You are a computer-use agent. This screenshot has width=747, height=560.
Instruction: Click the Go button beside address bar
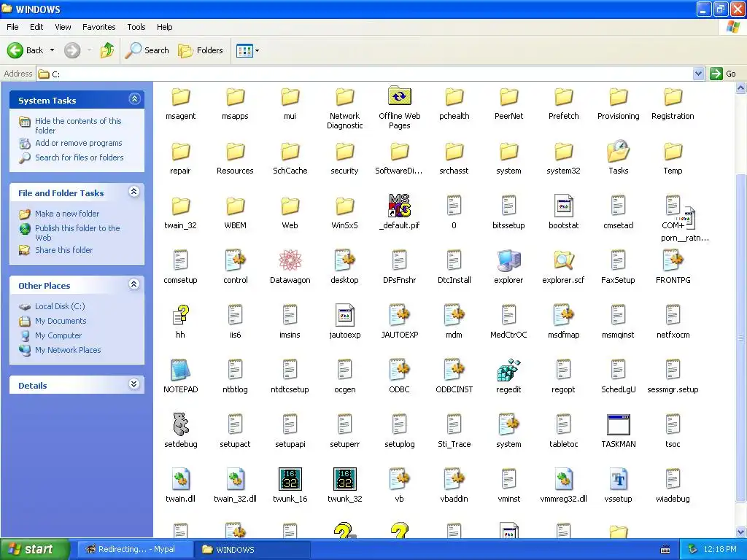723,74
